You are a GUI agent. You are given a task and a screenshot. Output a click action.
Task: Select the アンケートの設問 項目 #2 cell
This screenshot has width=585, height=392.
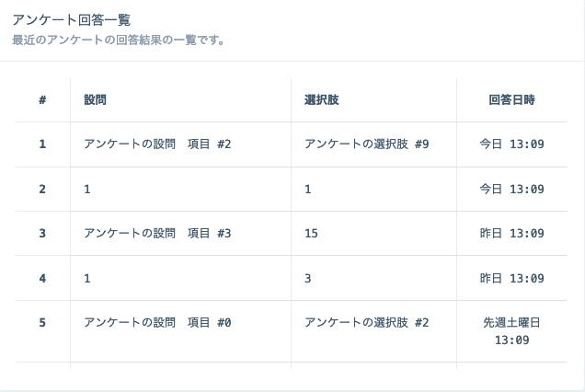[x=157, y=144]
